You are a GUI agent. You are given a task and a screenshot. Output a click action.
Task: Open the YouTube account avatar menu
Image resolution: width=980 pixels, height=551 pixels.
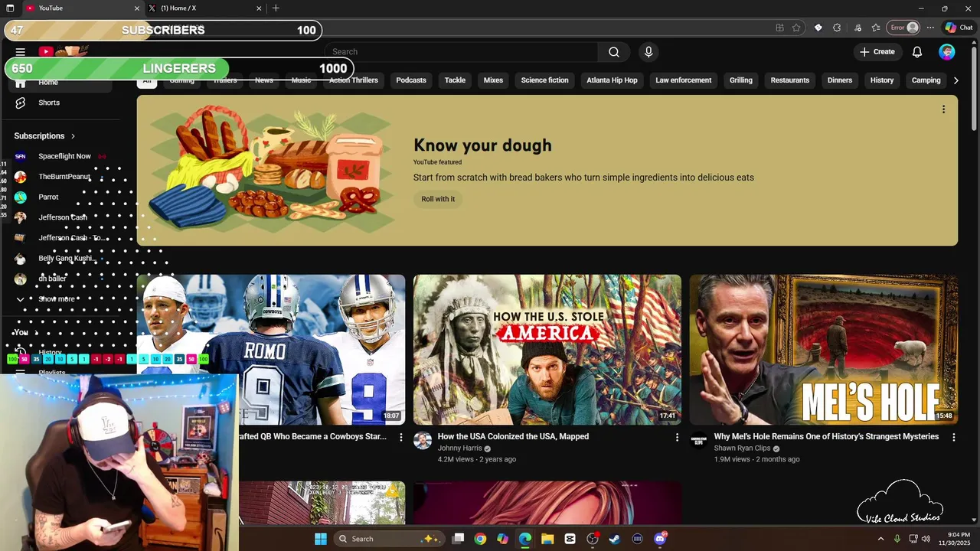click(x=947, y=52)
